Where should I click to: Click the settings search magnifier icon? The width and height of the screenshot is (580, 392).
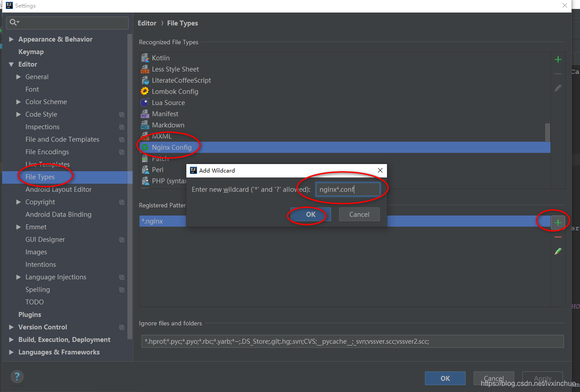point(14,22)
